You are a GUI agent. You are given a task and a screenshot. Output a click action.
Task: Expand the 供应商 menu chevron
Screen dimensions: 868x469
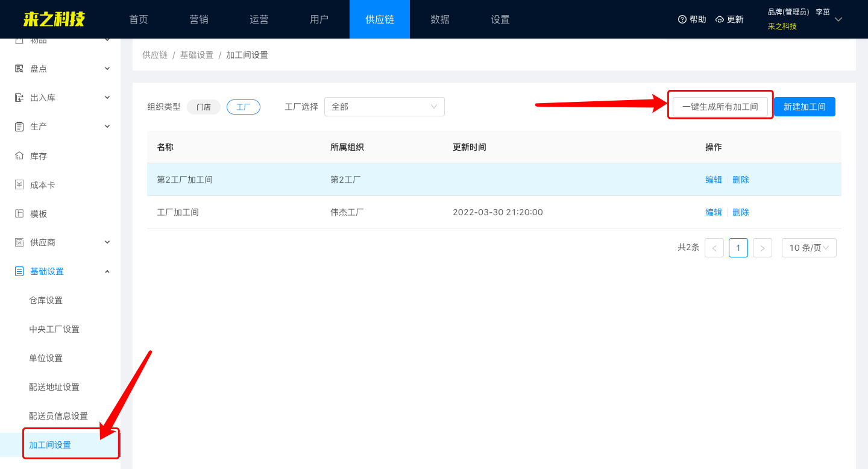[x=107, y=242]
